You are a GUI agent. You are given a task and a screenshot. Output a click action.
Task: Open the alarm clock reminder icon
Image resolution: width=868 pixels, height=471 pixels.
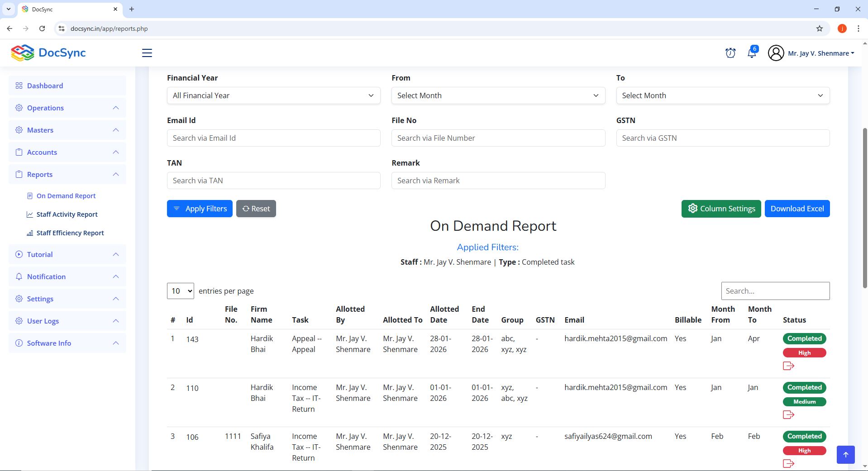(x=730, y=53)
